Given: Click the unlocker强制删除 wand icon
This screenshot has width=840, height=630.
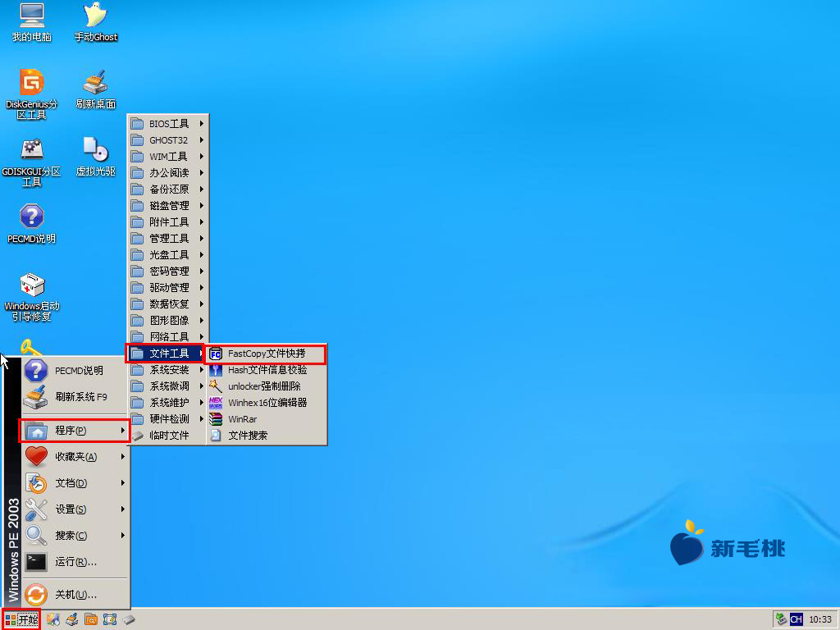Looking at the screenshot, I should coord(216,386).
